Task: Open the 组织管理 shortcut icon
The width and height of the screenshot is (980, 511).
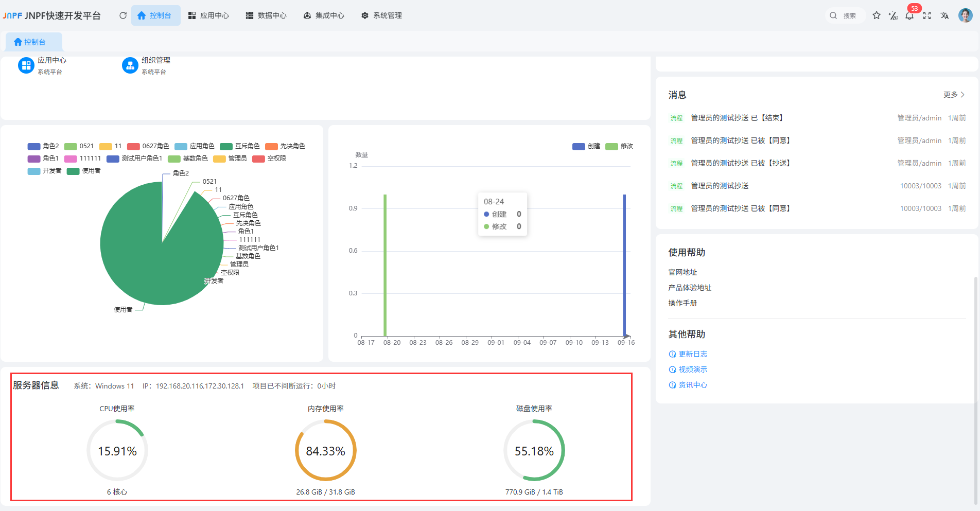Action: point(130,65)
